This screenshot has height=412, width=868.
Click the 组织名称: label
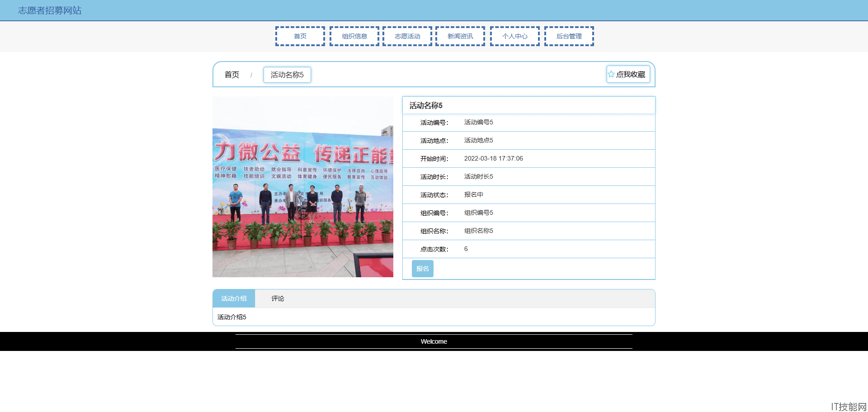(434, 231)
